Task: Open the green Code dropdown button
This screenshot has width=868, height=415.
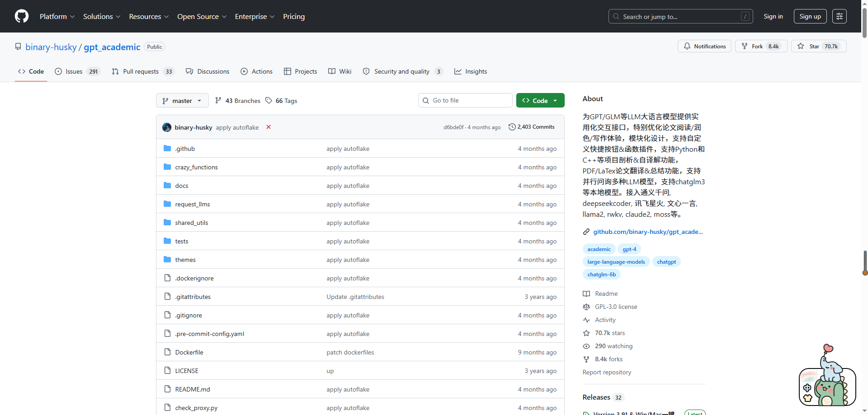Action: 540,100
